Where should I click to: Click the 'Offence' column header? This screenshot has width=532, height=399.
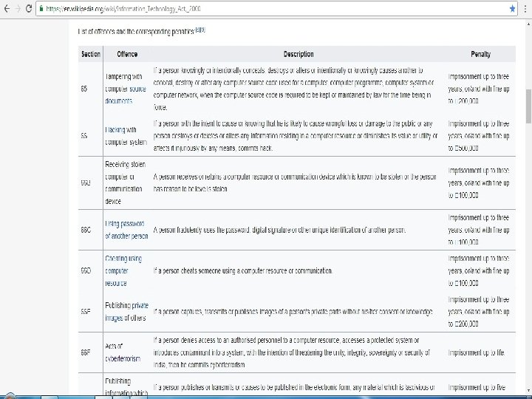point(127,54)
